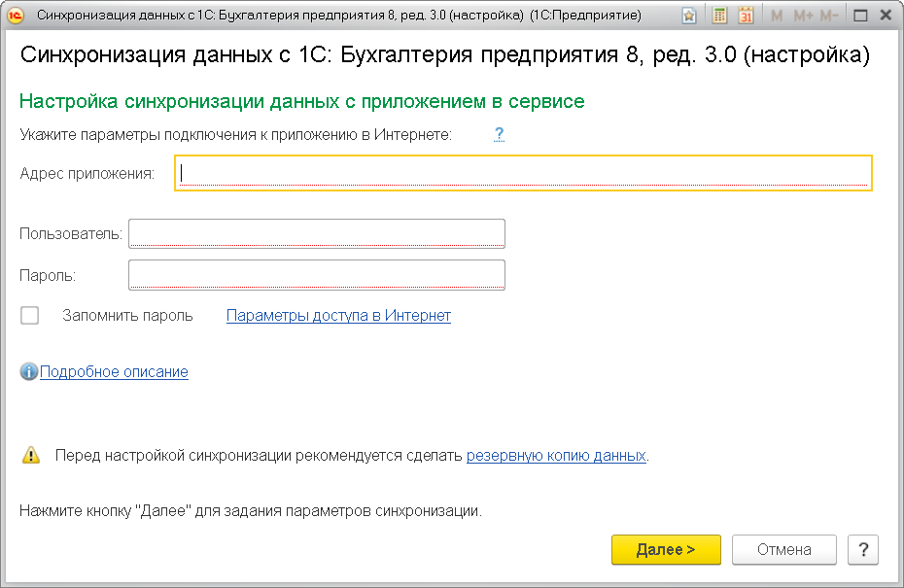The width and height of the screenshot is (904, 588).
Task: Click the blue info icon beside Подробное описание
Action: click(29, 372)
